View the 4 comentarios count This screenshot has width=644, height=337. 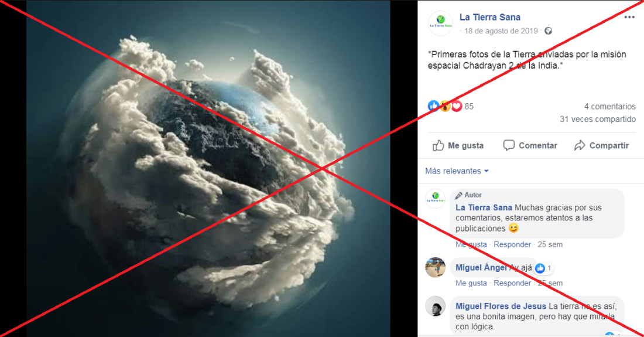pyautogui.click(x=610, y=107)
